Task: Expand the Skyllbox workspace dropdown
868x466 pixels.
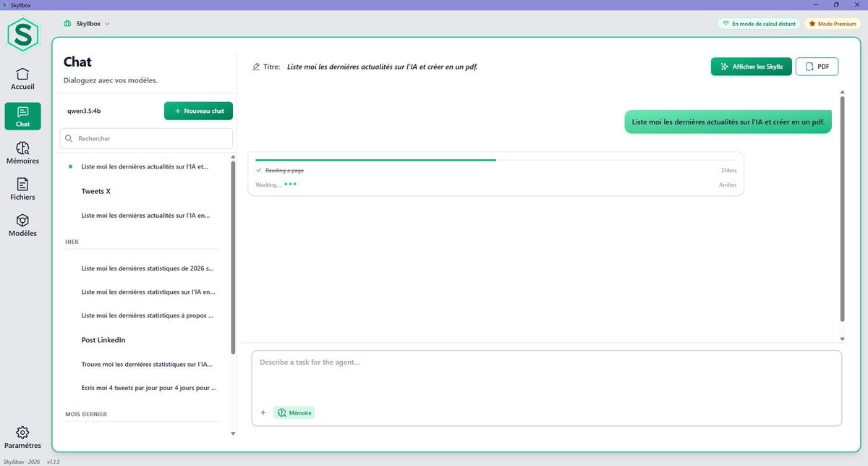Action: pyautogui.click(x=90, y=23)
